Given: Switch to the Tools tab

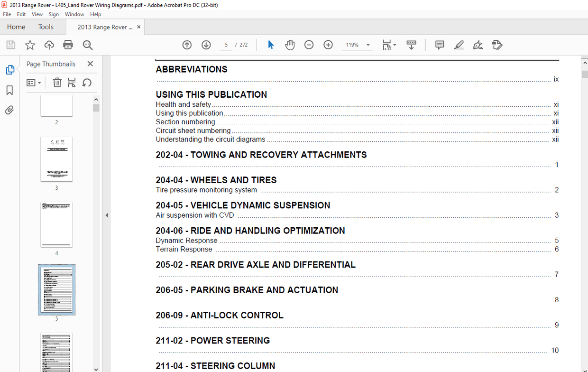Looking at the screenshot, I should click(x=46, y=27).
